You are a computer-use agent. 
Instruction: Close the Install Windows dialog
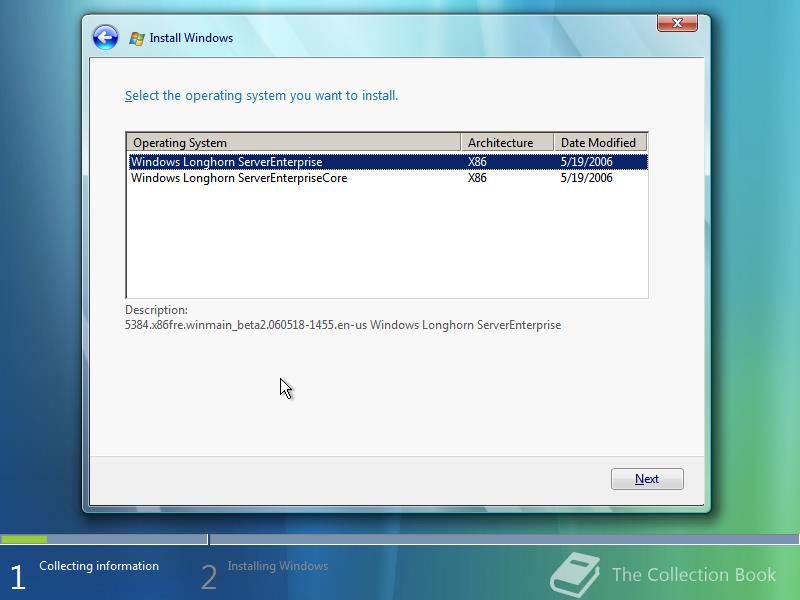pos(677,23)
